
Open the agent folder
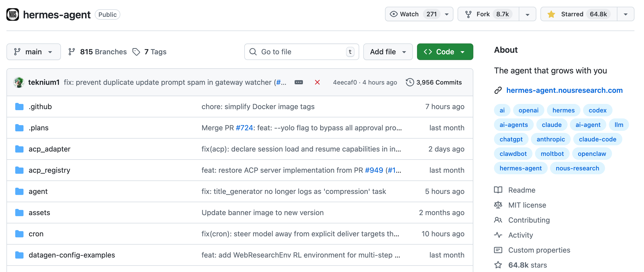pos(38,191)
